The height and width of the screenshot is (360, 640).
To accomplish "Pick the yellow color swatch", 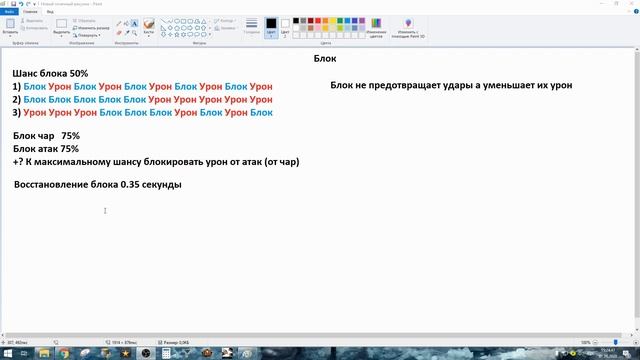I will (333, 20).
